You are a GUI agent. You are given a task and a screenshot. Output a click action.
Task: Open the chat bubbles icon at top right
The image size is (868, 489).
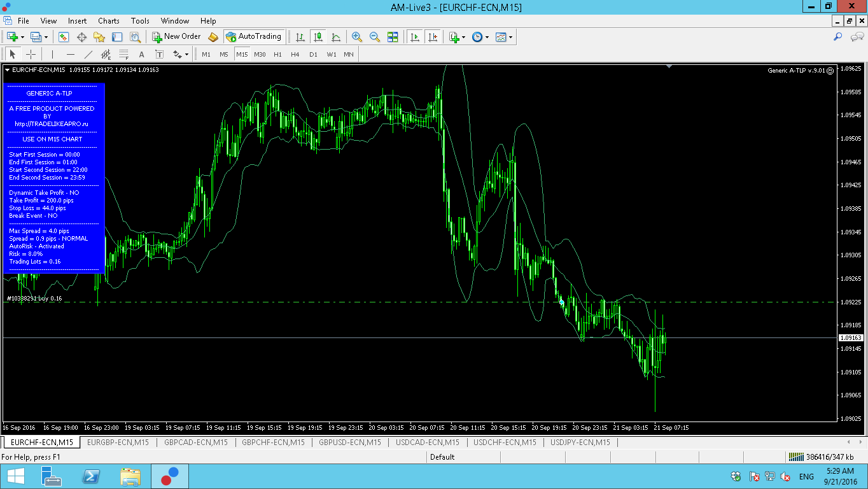tap(857, 37)
